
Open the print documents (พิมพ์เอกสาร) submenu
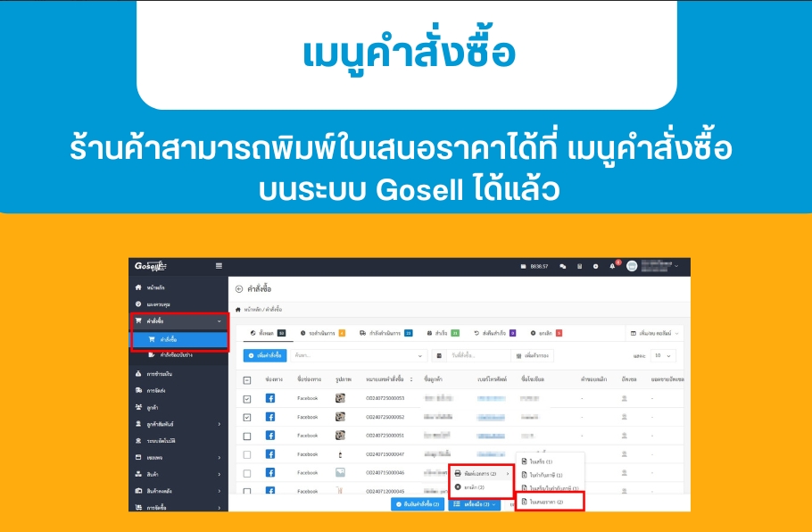(x=481, y=473)
